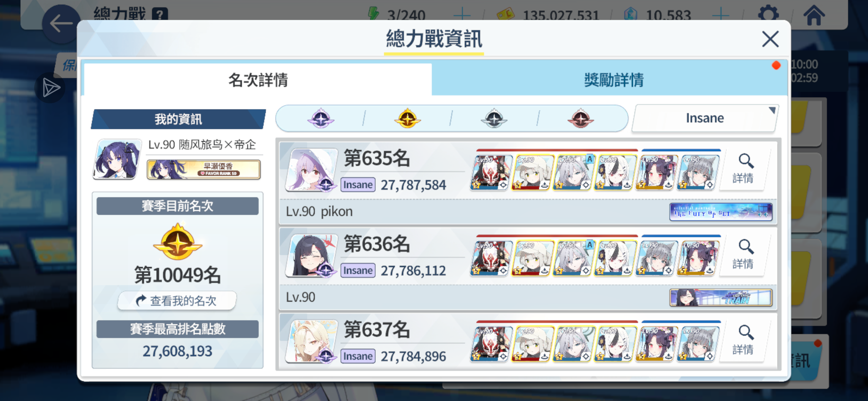This screenshot has height=401, width=868.
Task: Open the 總力戰 help question mark
Action: pyautogui.click(x=160, y=14)
